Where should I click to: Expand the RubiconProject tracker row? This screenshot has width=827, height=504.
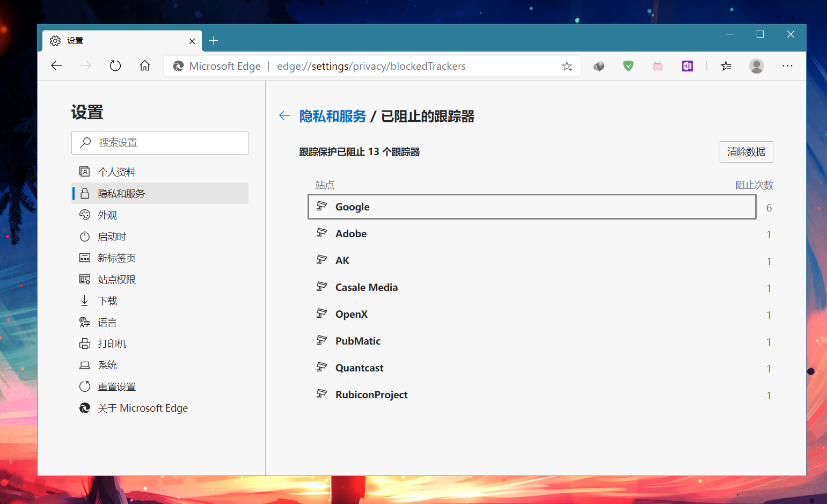pos(532,395)
